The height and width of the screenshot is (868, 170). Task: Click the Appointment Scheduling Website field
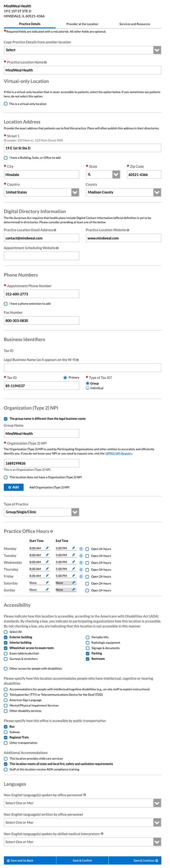41,256
